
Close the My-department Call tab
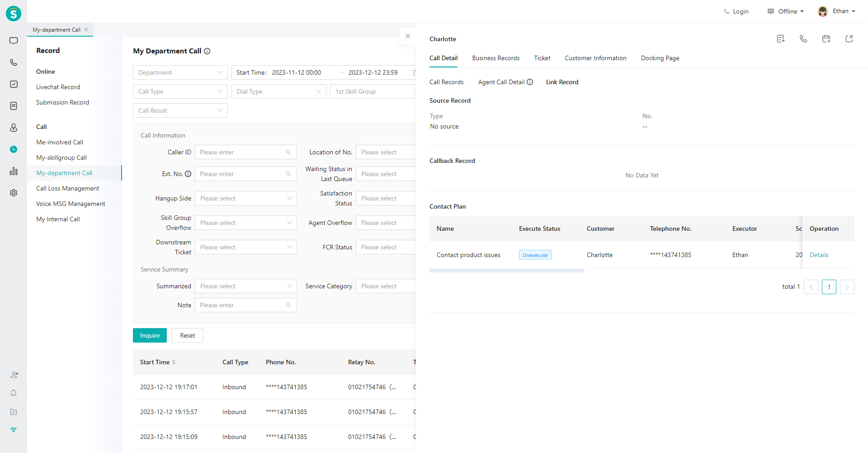pos(86,29)
